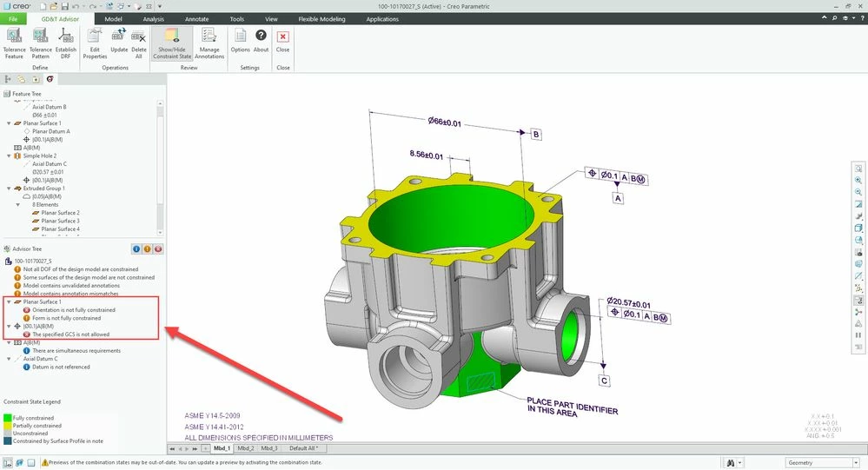This screenshot has width=868, height=470.
Task: Click the Regenerate icon in quick access
Action: pos(109,6)
